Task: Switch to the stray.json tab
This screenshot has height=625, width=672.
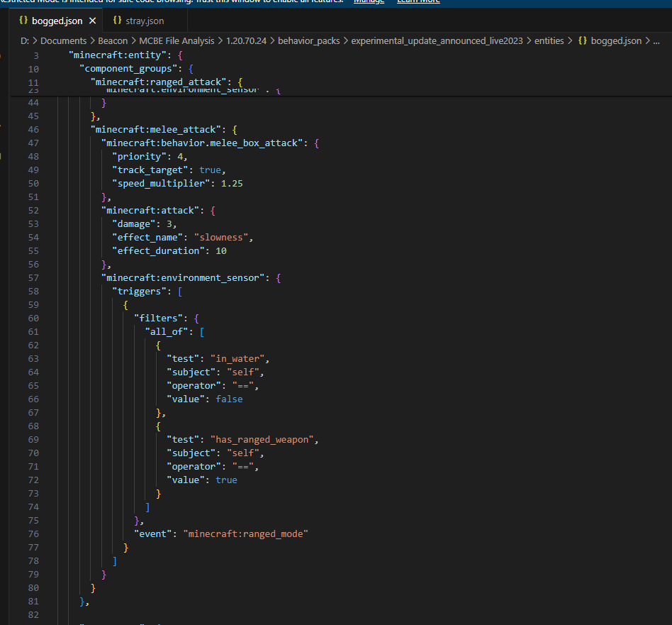Action: click(x=144, y=21)
